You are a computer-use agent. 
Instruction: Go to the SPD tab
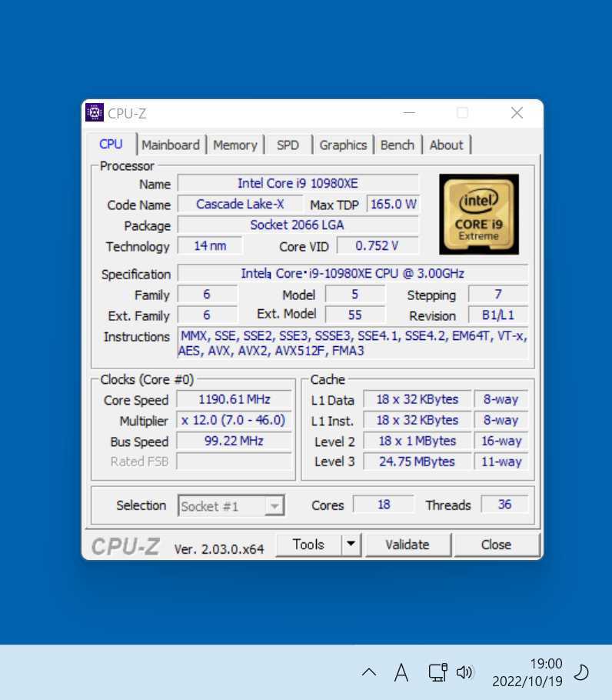tap(288, 145)
